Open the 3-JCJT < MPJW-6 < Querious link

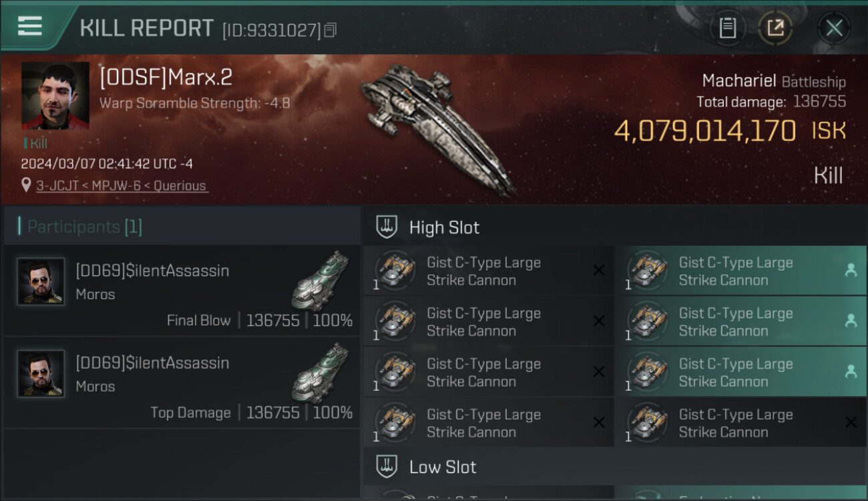(x=121, y=186)
